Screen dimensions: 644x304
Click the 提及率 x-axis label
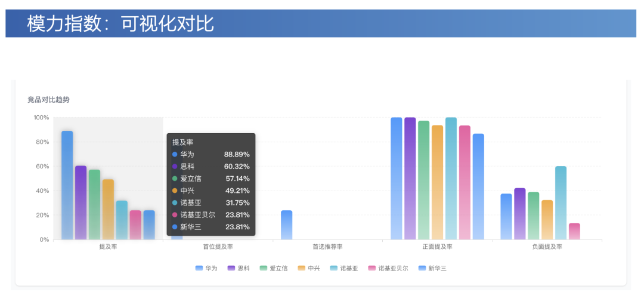coord(108,247)
